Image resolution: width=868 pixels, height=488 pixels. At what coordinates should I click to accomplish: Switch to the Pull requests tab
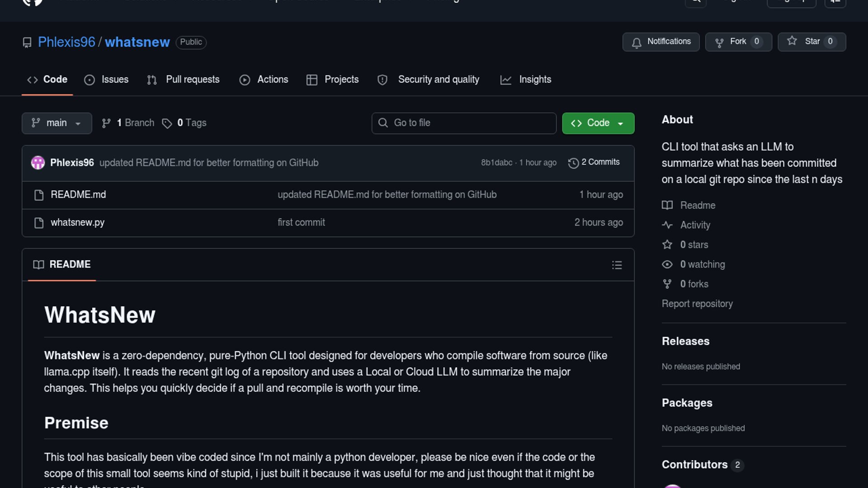(x=184, y=80)
